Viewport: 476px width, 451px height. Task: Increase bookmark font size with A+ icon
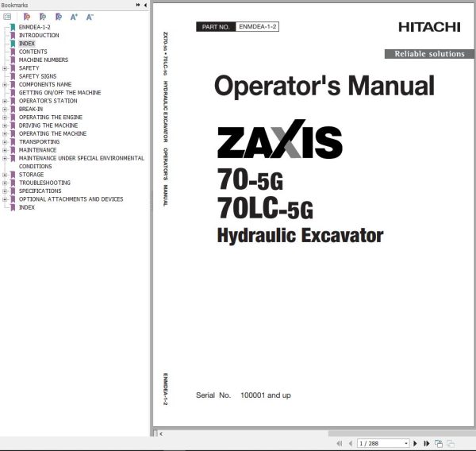pos(74,17)
